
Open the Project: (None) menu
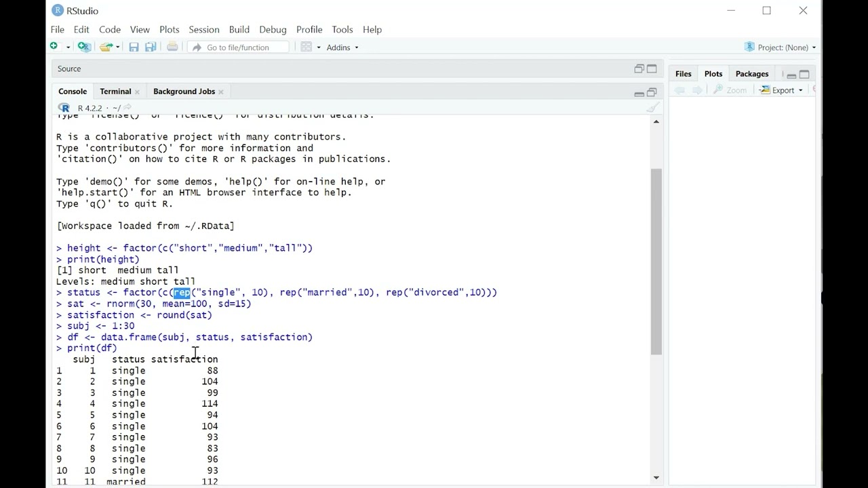787,47
